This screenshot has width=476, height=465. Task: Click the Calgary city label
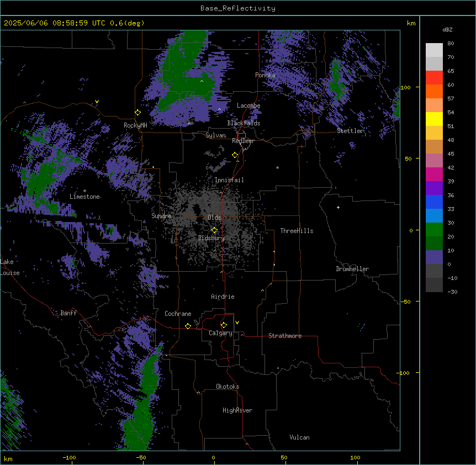coord(220,333)
